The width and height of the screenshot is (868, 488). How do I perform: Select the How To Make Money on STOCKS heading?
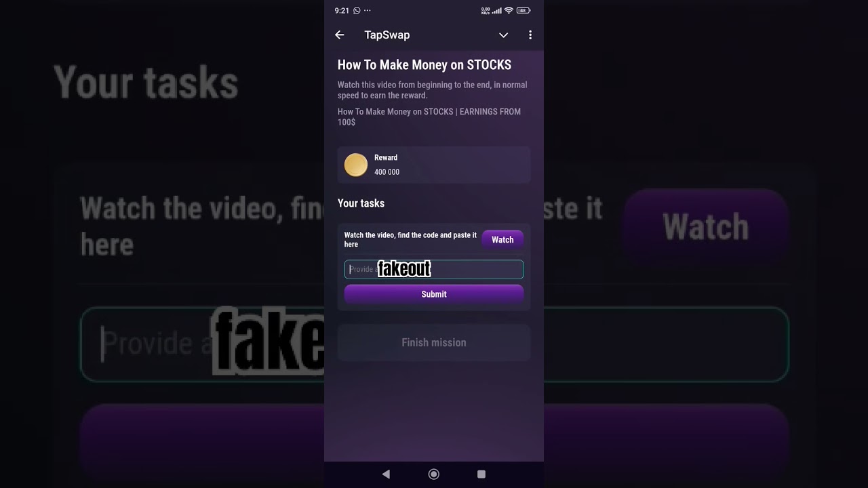coord(425,65)
